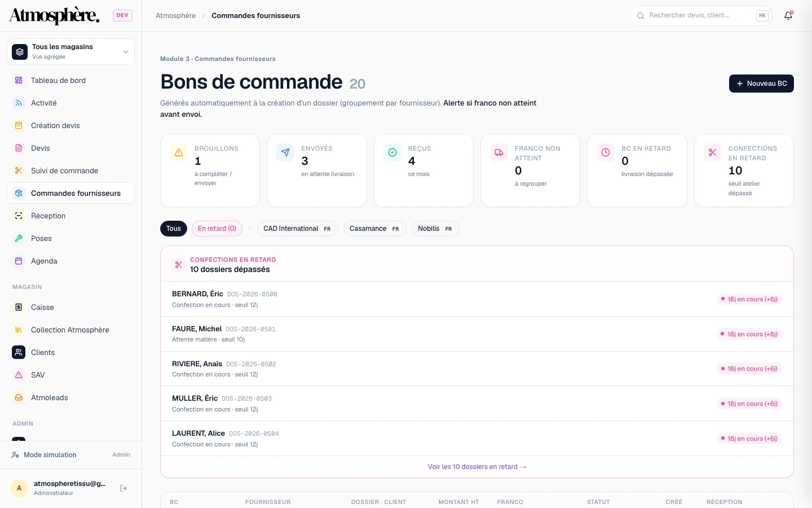Click the Caisse icon
This screenshot has width=812, height=508.
point(19,307)
